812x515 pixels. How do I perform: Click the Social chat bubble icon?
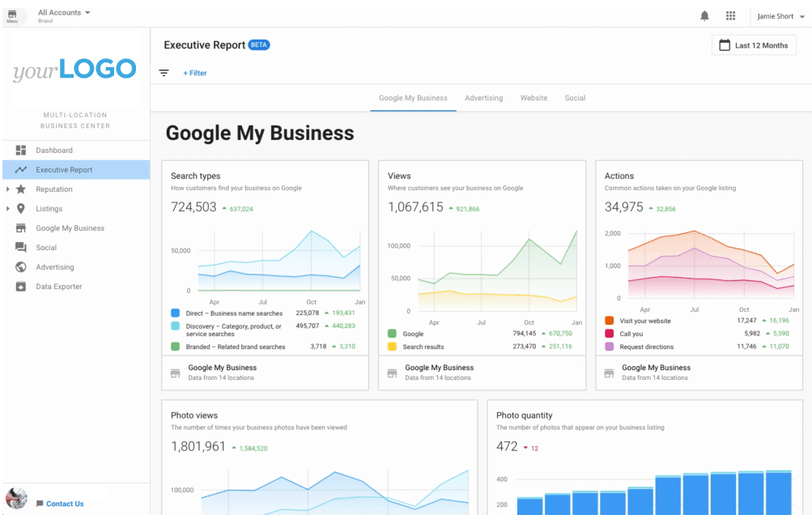(21, 248)
